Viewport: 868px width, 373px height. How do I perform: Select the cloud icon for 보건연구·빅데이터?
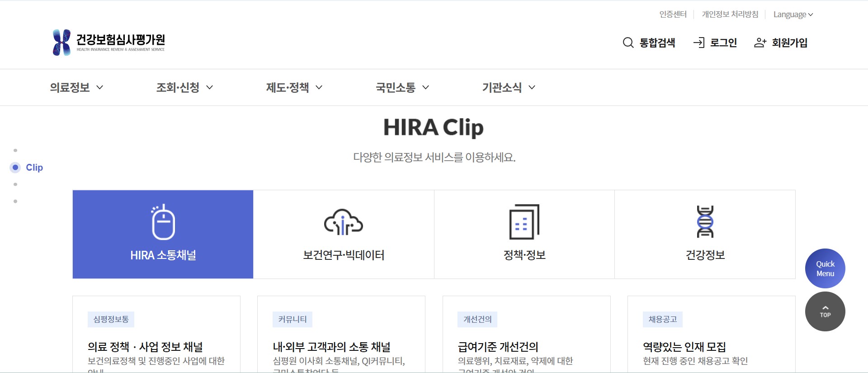344,222
